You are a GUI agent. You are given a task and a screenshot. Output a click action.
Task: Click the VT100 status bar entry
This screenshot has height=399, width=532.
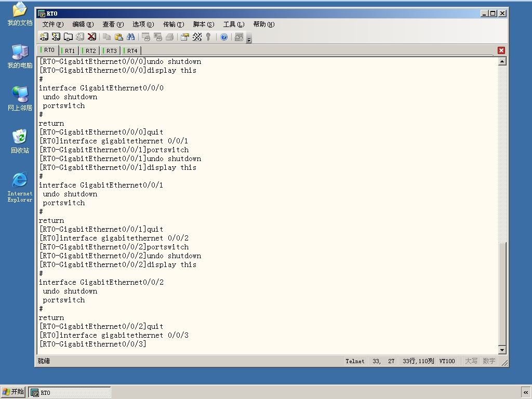[x=447, y=361]
